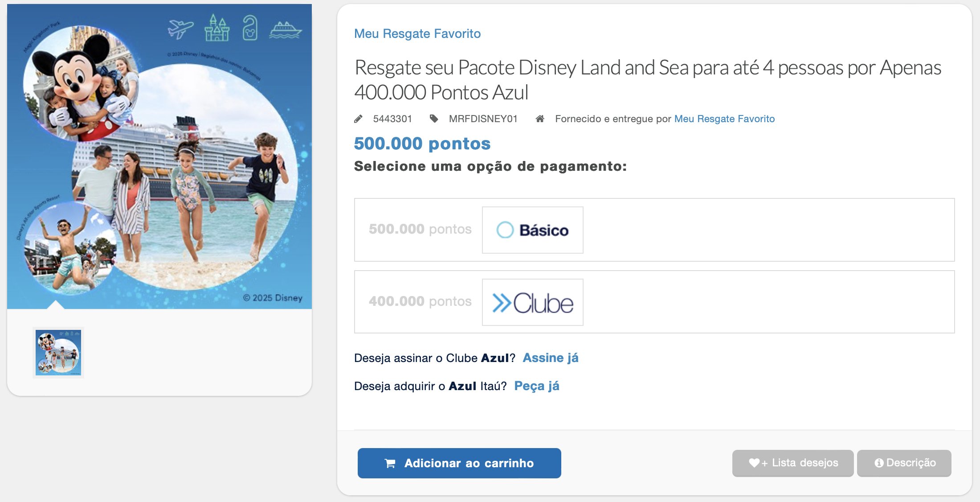Click the product code 5443301
The image size is (980, 502).
[x=392, y=119]
